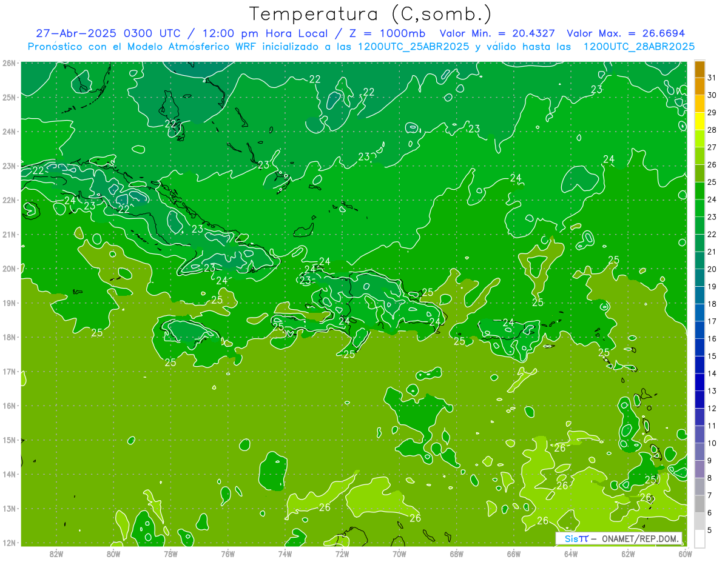
Task: Click the color scale value "8"
Action: pyautogui.click(x=710, y=478)
